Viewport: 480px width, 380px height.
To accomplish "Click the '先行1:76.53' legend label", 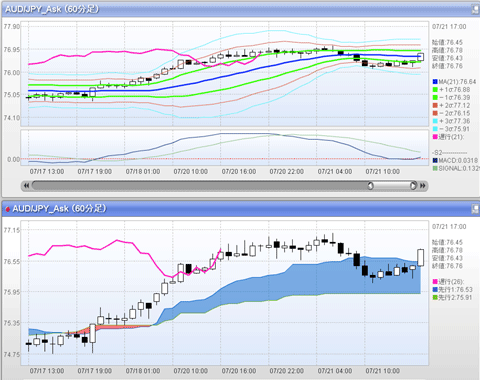I will 455,290.
